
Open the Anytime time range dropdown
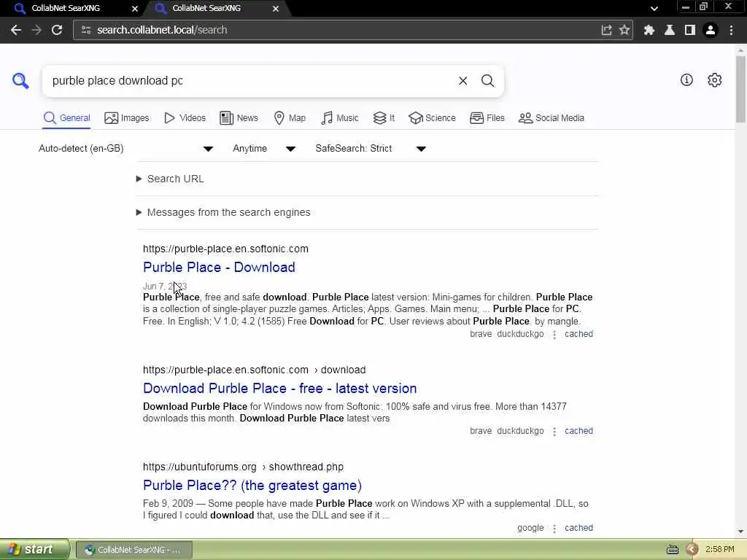264,149
